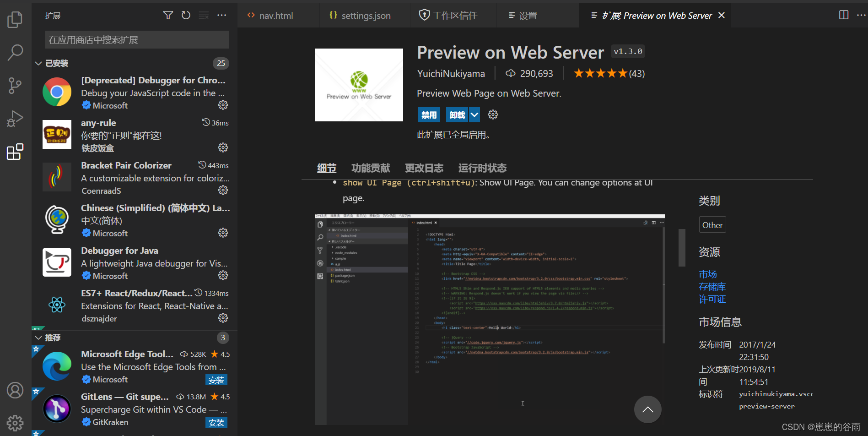The width and height of the screenshot is (868, 436).
Task: Click the YuichiNukiyama publisher name
Action: click(x=451, y=73)
